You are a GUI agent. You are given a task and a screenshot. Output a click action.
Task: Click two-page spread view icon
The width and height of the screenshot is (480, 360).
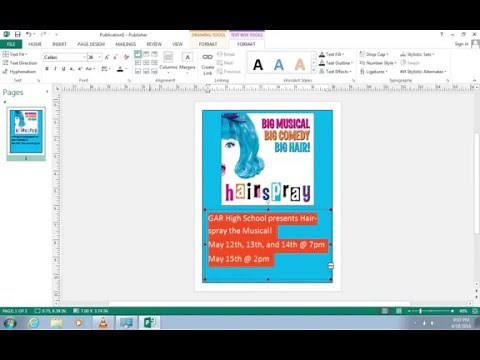pyautogui.click(x=399, y=311)
